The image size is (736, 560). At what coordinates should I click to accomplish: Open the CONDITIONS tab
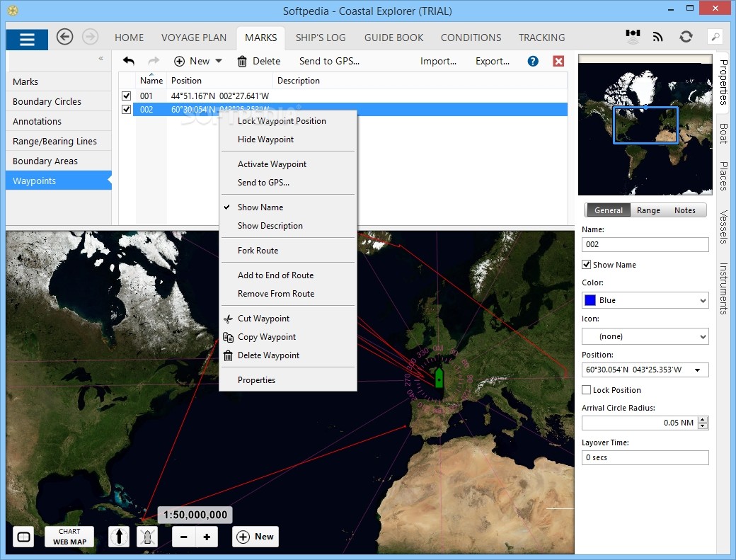tap(471, 38)
